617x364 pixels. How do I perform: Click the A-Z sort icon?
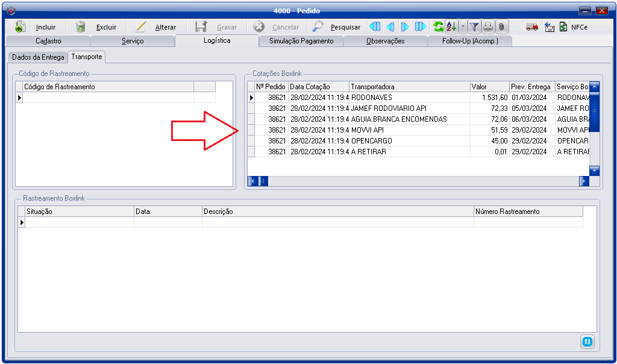(x=451, y=27)
